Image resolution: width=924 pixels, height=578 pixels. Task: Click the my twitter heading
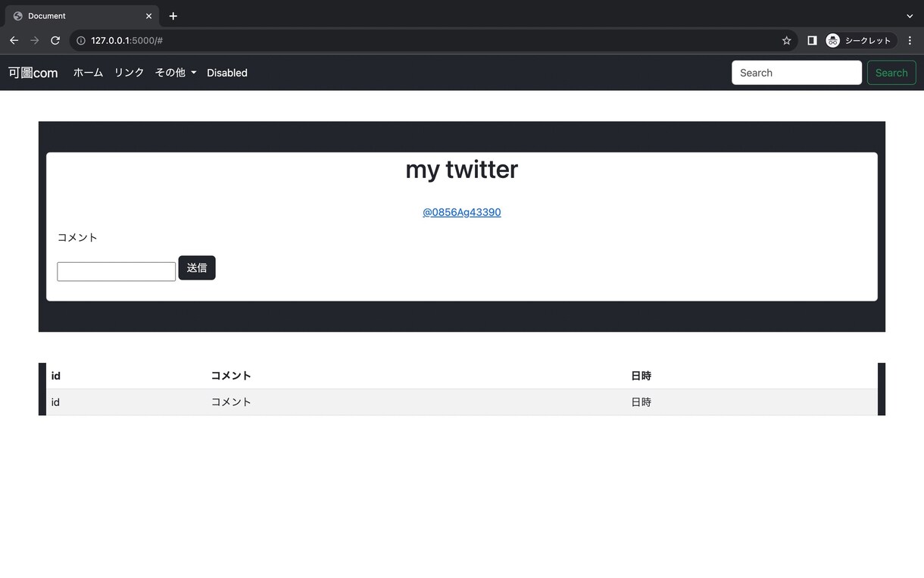[462, 169]
